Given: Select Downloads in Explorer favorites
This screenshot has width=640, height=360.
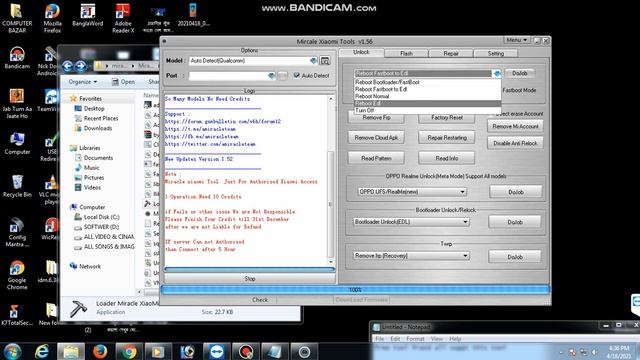Looking at the screenshot, I should [98, 128].
